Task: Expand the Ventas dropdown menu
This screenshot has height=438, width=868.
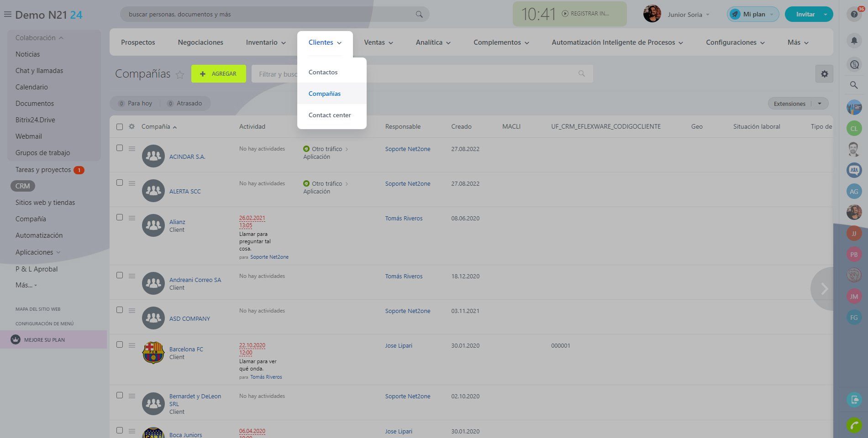Action: (379, 42)
